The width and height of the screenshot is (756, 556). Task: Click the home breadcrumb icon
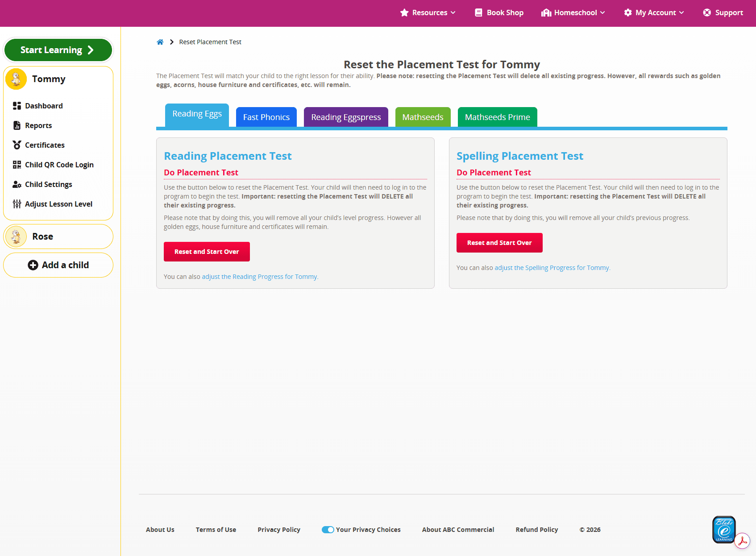pyautogui.click(x=160, y=42)
